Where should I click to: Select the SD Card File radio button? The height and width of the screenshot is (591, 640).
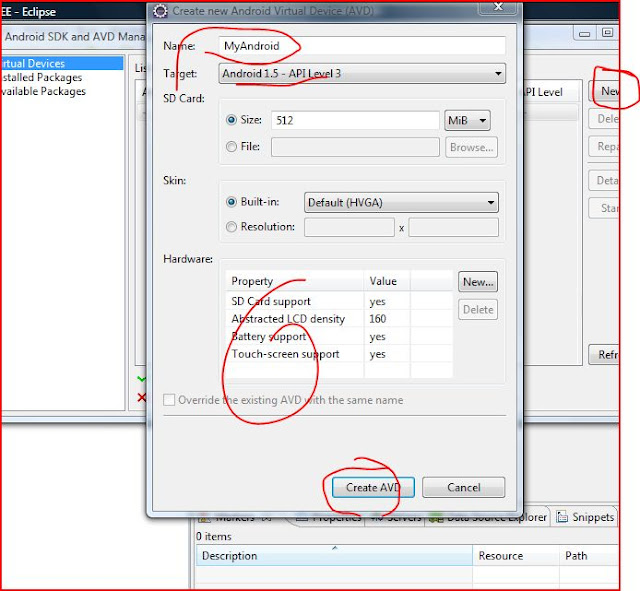[231, 147]
